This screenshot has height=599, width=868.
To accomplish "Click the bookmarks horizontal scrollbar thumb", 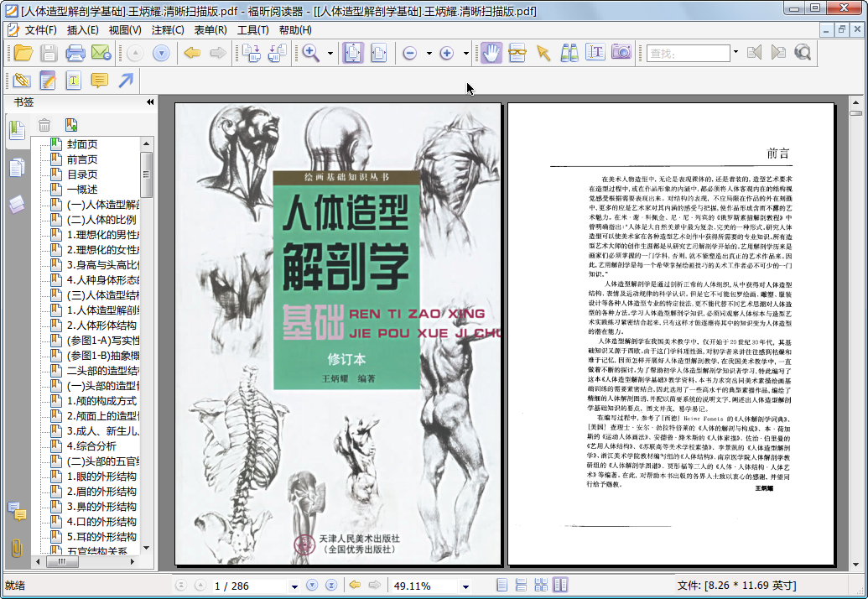I will pos(62,561).
